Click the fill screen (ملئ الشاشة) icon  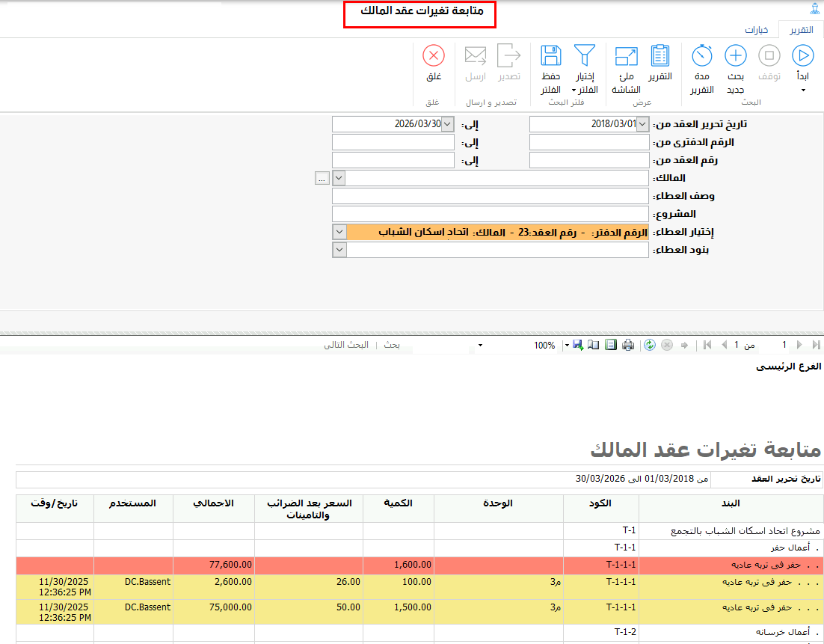(625, 56)
